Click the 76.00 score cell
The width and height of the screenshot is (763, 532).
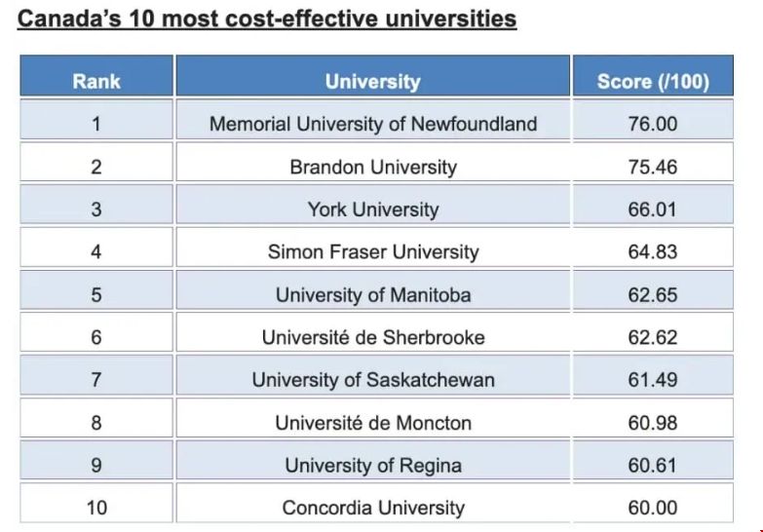[x=652, y=124]
